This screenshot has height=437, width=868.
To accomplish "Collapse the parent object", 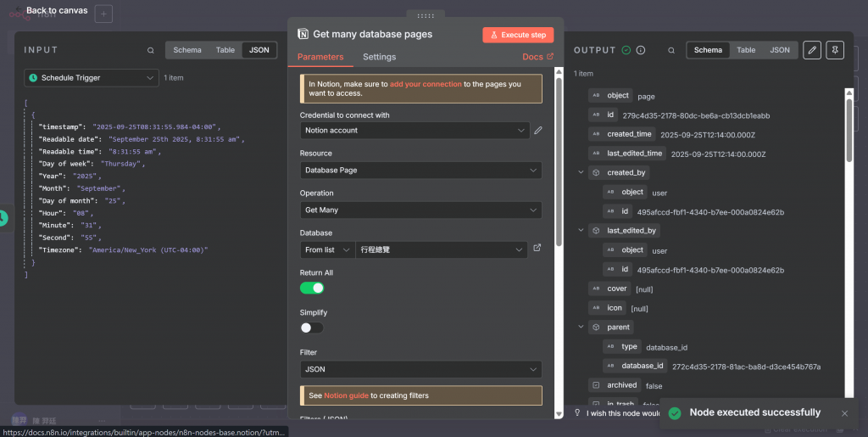I will click(581, 328).
